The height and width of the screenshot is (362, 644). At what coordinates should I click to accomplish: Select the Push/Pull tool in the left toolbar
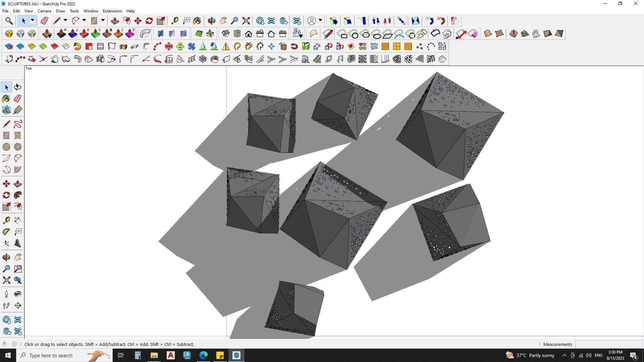coord(18,184)
